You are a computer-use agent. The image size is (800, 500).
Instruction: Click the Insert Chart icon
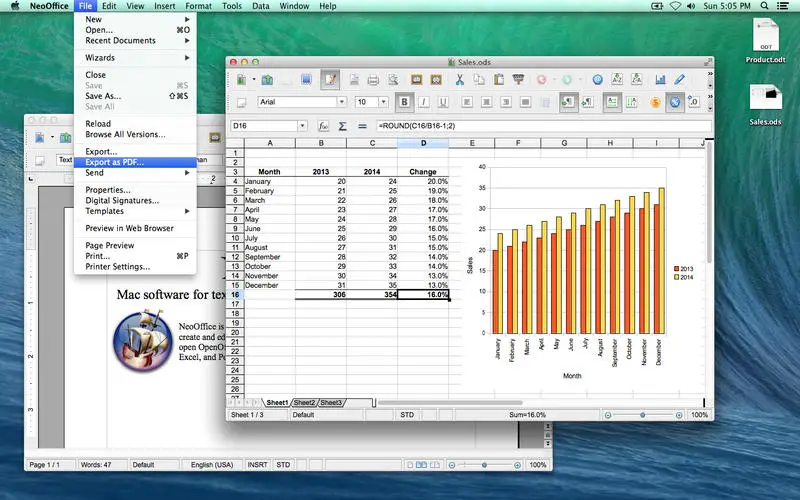[660, 80]
